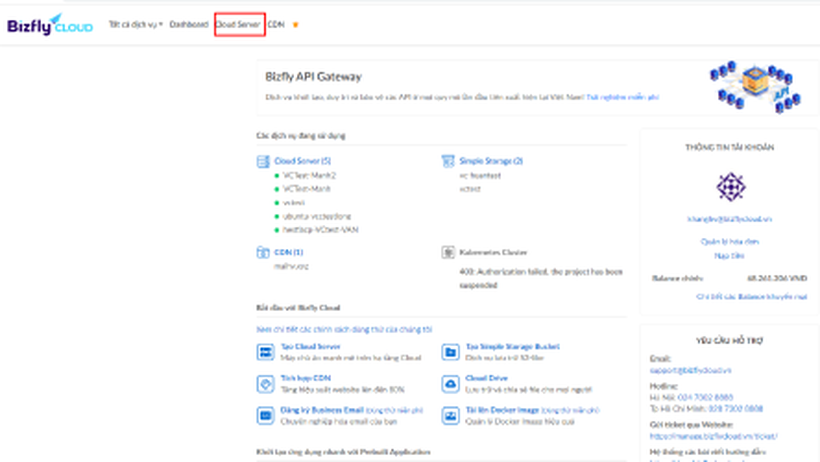The width and height of the screenshot is (820, 462).
Task: Open the Tạo Simple Storage Bucket link
Action: tap(512, 346)
